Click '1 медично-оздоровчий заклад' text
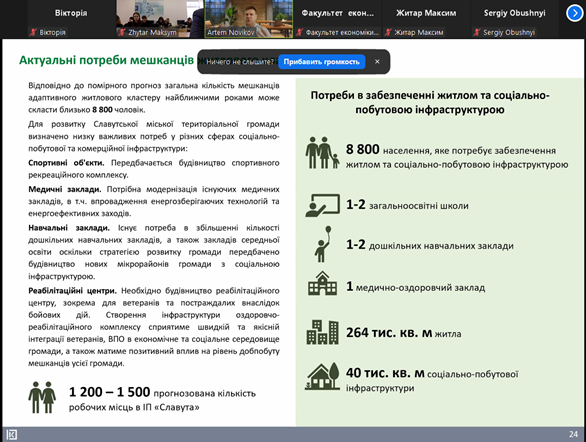This screenshot has width=586, height=442. 415,287
